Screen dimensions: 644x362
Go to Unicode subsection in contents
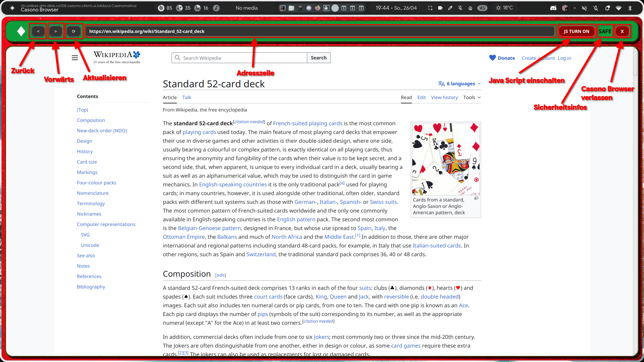point(90,245)
